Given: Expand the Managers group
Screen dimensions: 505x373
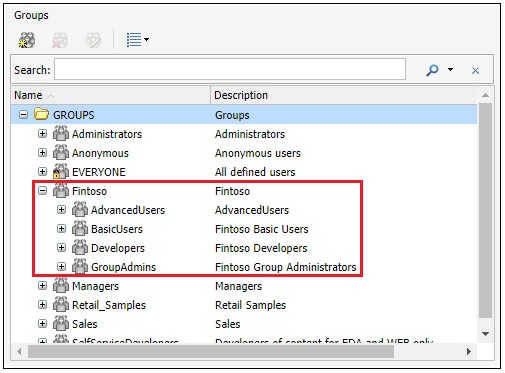Looking at the screenshot, I should pyautogui.click(x=42, y=286).
